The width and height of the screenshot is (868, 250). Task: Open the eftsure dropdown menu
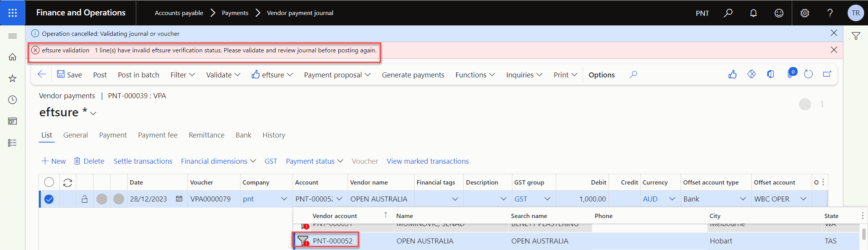[x=272, y=75]
